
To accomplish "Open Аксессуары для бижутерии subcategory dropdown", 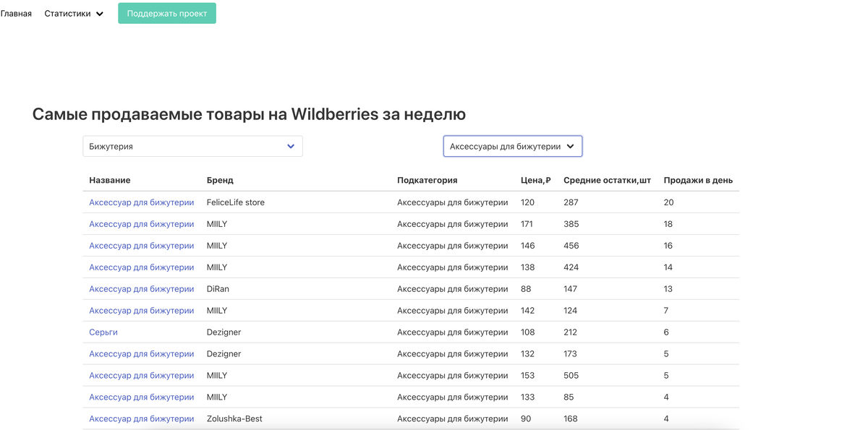I will [x=513, y=146].
